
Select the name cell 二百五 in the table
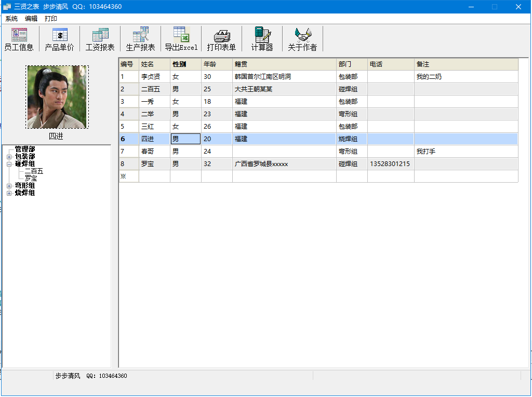tap(154, 89)
